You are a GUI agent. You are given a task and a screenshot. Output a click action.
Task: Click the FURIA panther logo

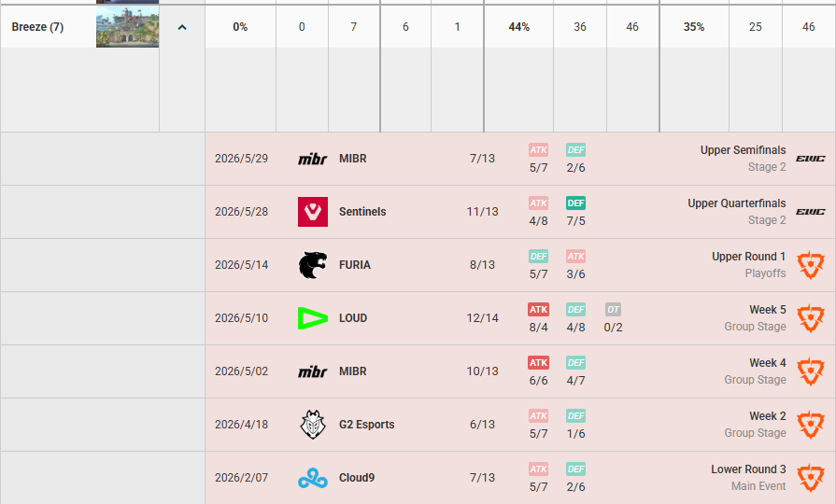point(312,265)
